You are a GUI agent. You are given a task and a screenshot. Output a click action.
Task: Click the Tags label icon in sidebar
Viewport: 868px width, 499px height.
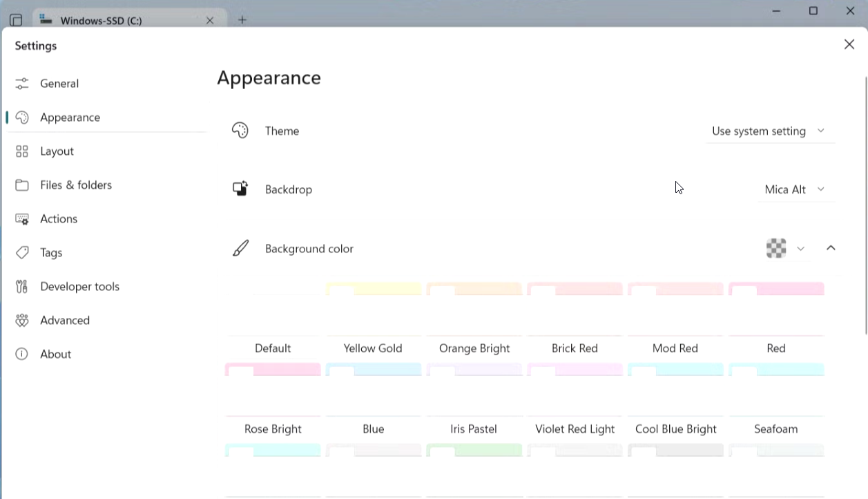(22, 253)
